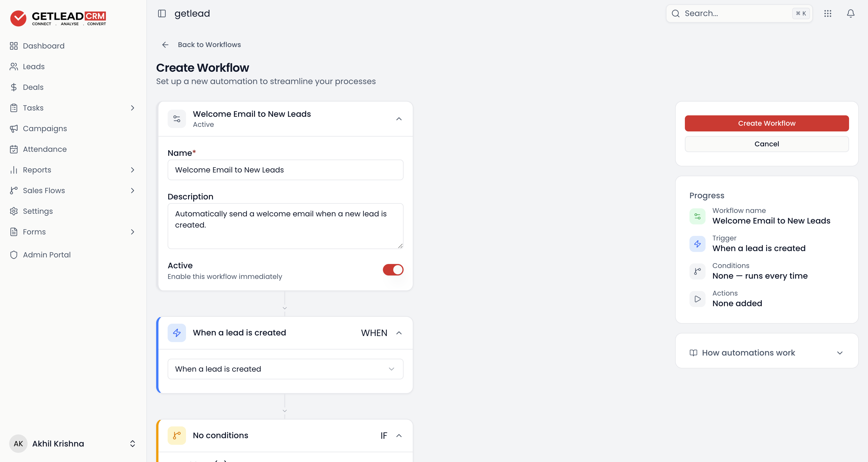The image size is (868, 462).
Task: Click the lightning trigger icon in Progress
Action: (697, 244)
